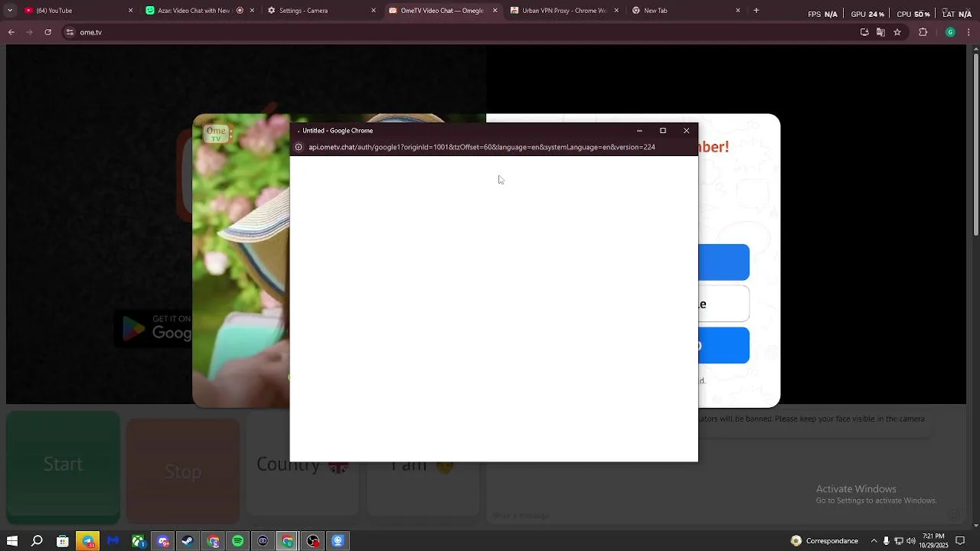Minimize the Untitled popup window
The width and height of the screenshot is (980, 551).
(x=639, y=131)
